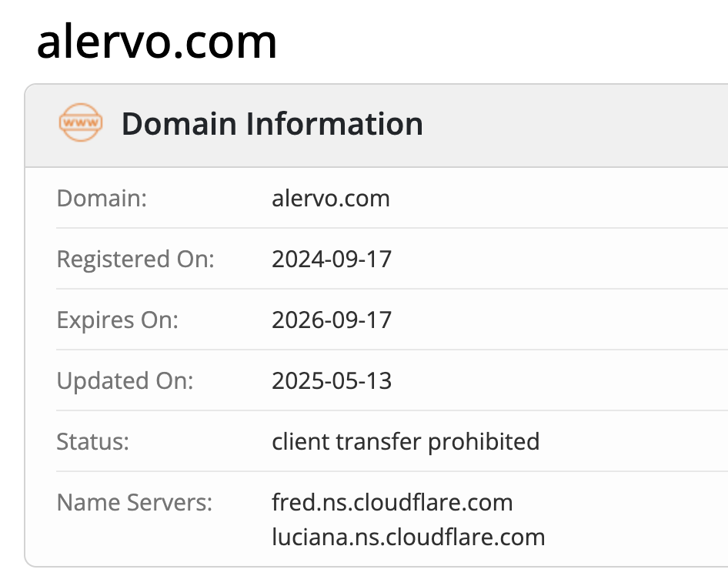Click the Updated On: label
Screen dimensions: 728x576
125,381
